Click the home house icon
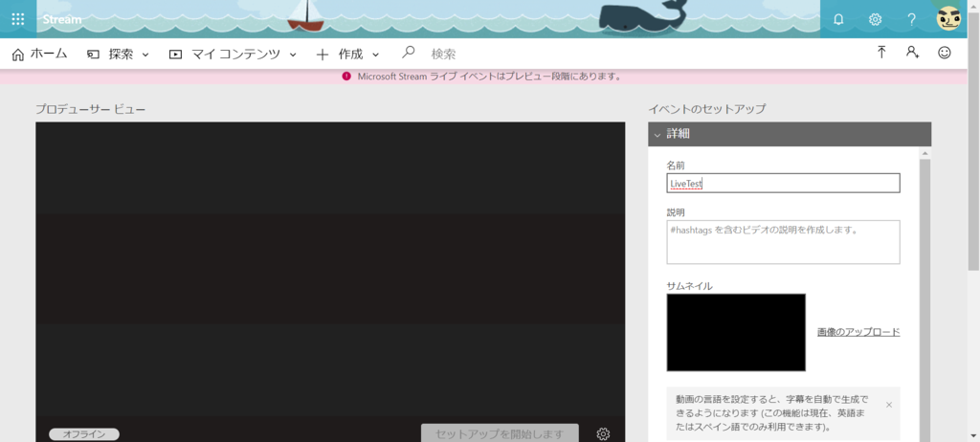Image resolution: width=980 pixels, height=442 pixels. 17,55
